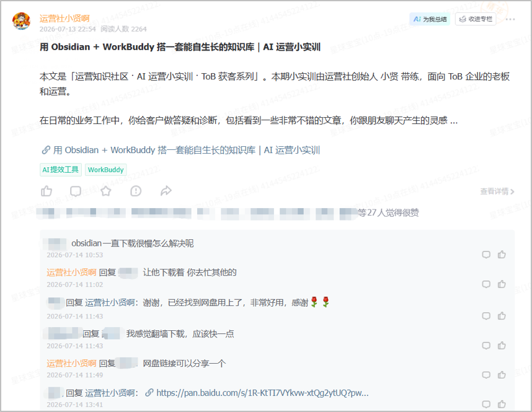Open the post comment bubble icon

tap(76, 191)
